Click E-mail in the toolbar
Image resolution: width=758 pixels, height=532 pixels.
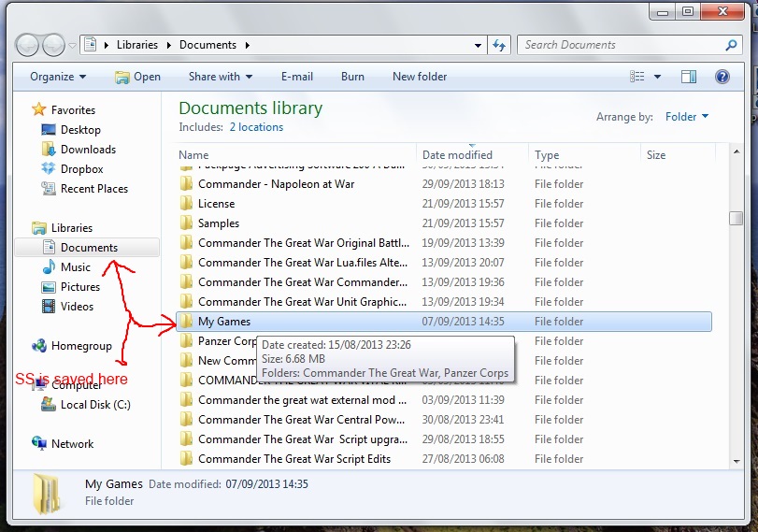[x=297, y=77]
